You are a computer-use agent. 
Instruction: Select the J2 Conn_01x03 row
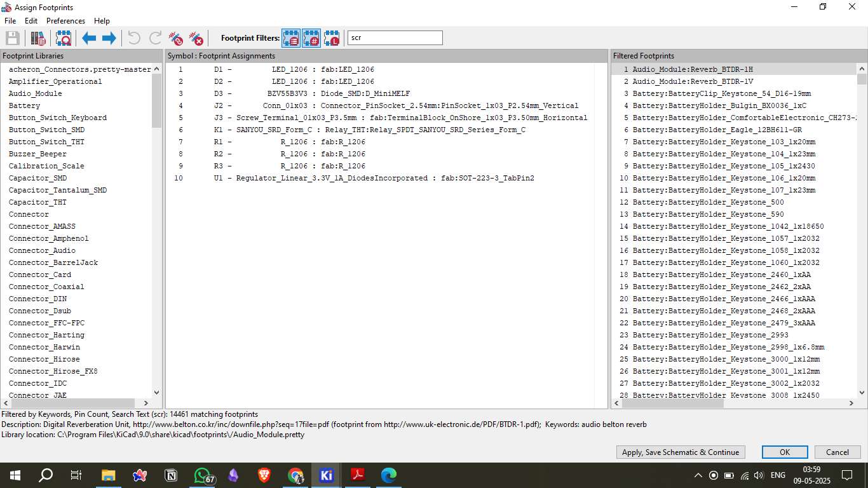pos(380,105)
